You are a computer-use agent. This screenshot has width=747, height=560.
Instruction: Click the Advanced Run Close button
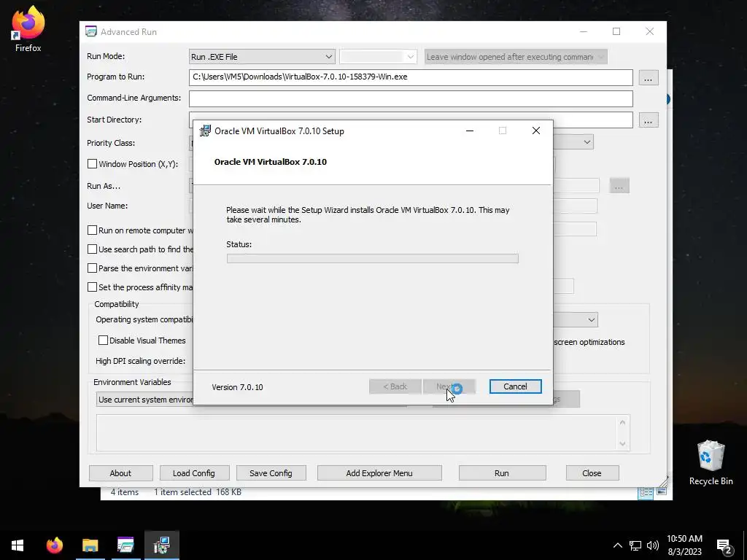[x=592, y=473]
